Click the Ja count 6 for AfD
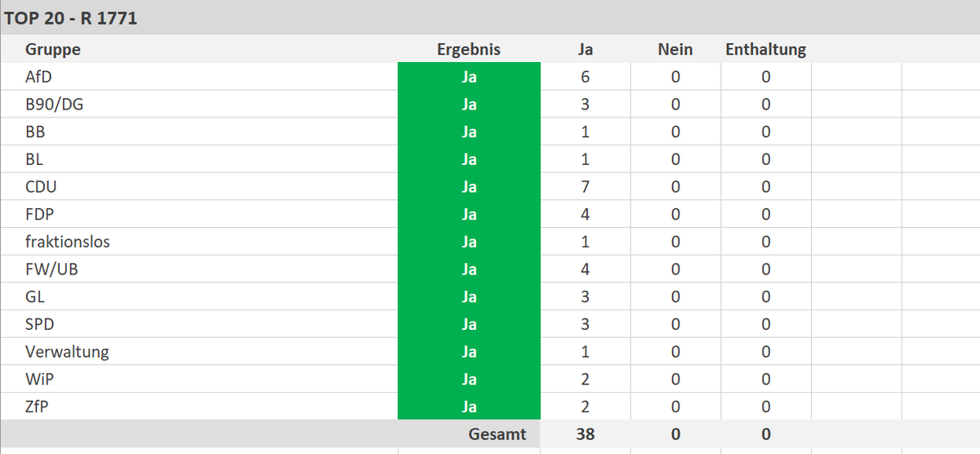This screenshot has height=454, width=980. click(585, 77)
